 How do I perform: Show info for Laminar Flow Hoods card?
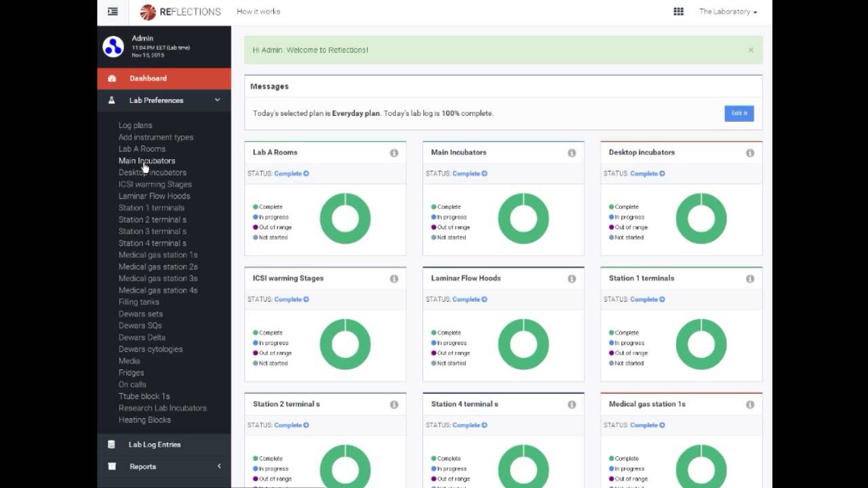click(x=572, y=279)
